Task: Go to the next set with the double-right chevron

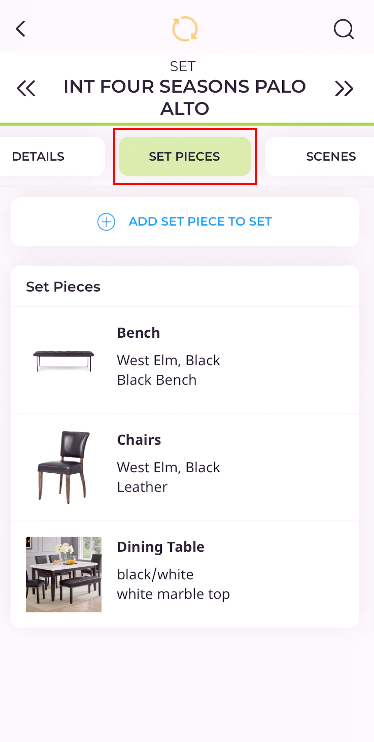Action: [x=344, y=88]
